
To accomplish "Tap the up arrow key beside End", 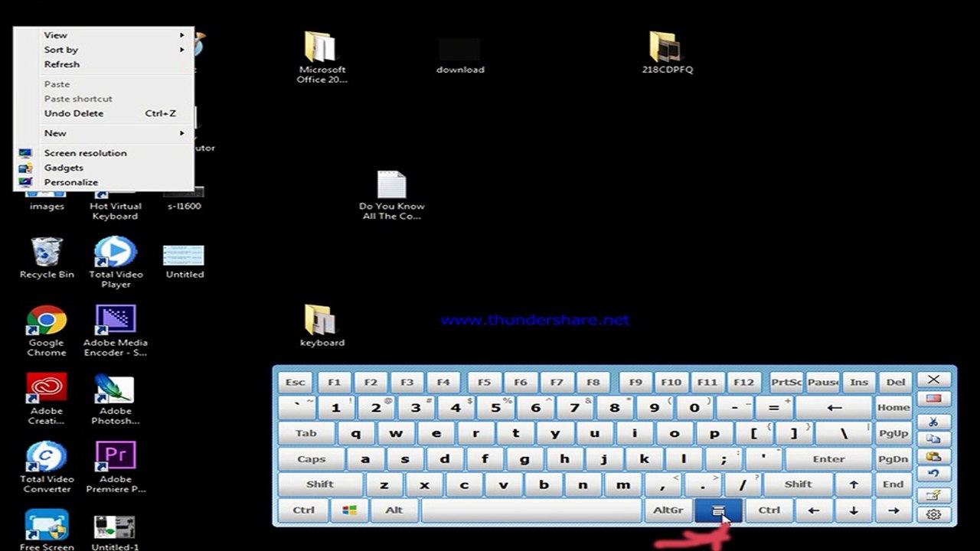I will [854, 484].
